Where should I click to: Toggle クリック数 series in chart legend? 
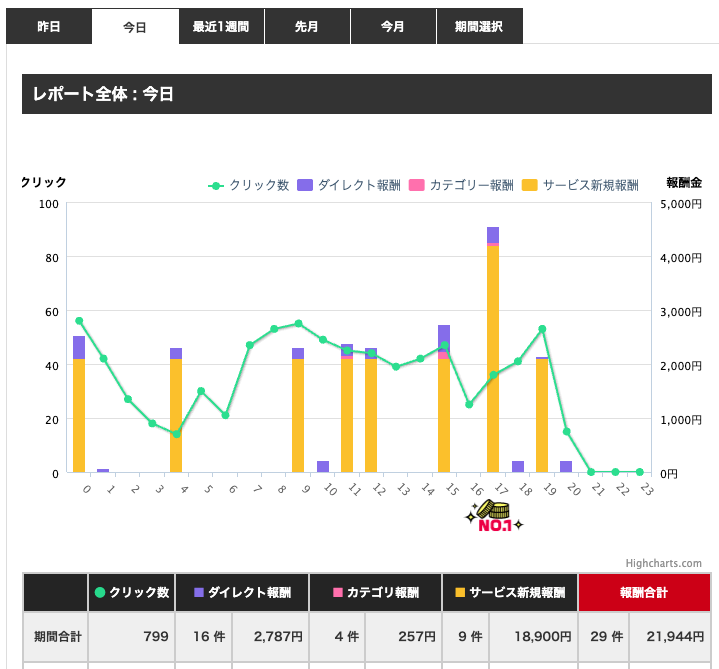(249, 185)
